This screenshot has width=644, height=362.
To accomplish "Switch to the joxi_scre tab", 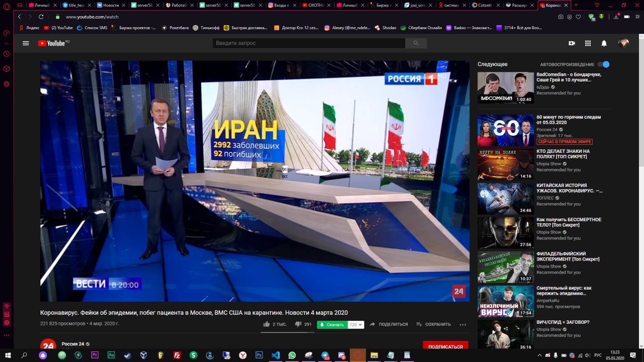I will [x=418, y=5].
